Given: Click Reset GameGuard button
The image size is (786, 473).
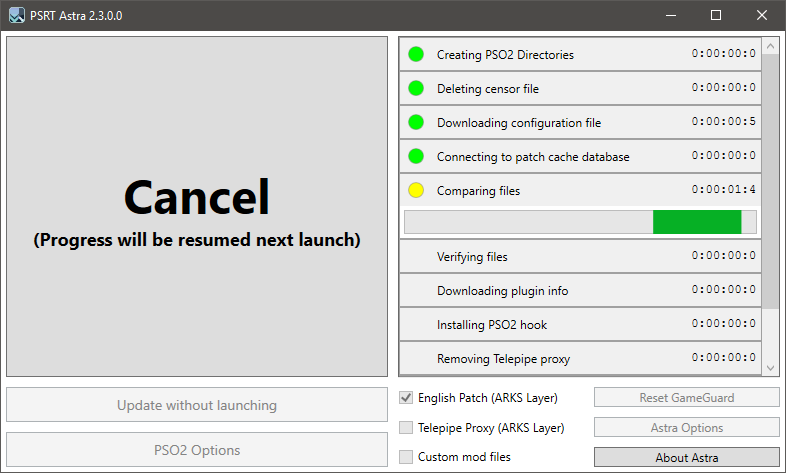Looking at the screenshot, I should click(x=687, y=397).
